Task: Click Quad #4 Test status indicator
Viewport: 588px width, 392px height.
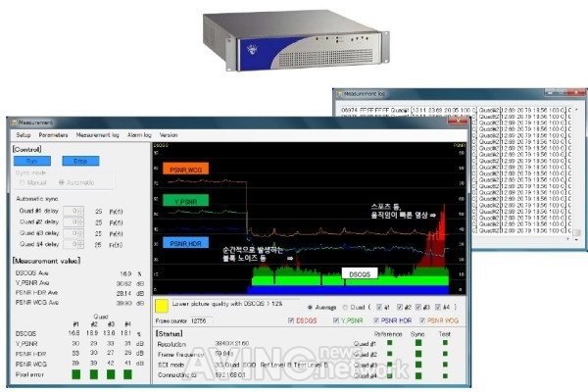Action: (445, 375)
